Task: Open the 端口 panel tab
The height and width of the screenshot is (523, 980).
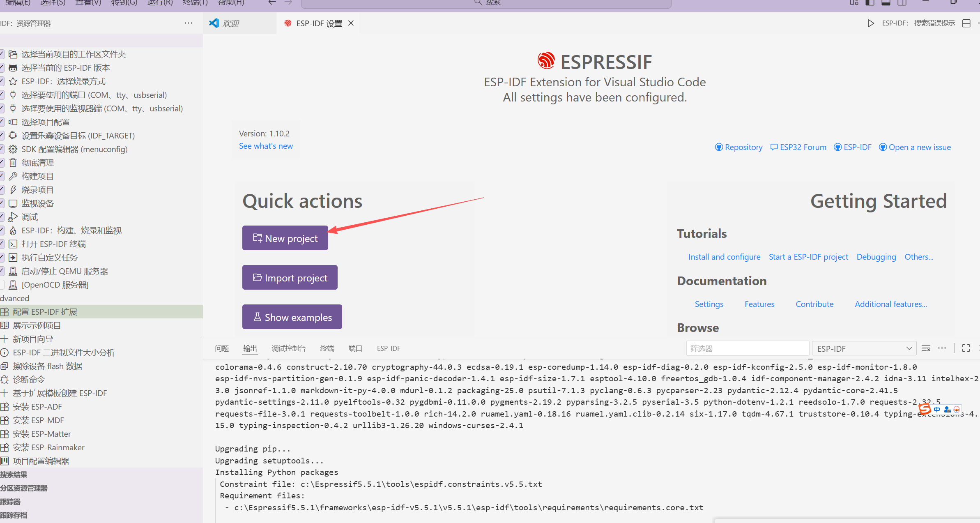Action: 355,348
